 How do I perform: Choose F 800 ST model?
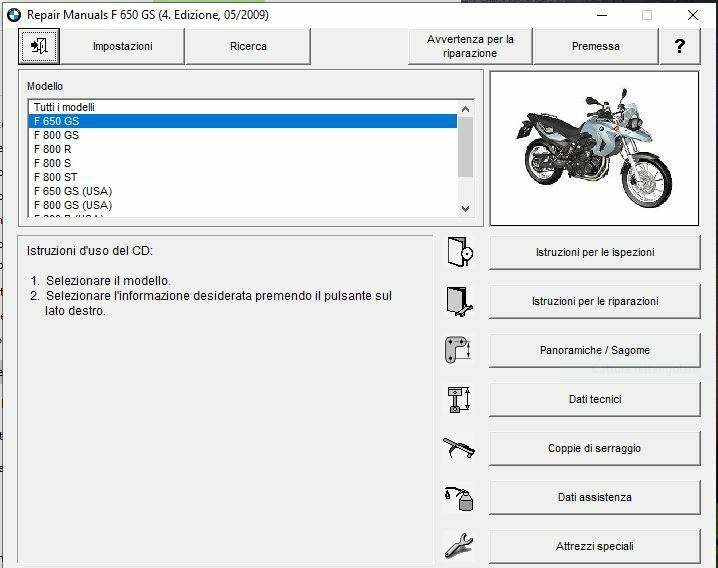pyautogui.click(x=56, y=177)
